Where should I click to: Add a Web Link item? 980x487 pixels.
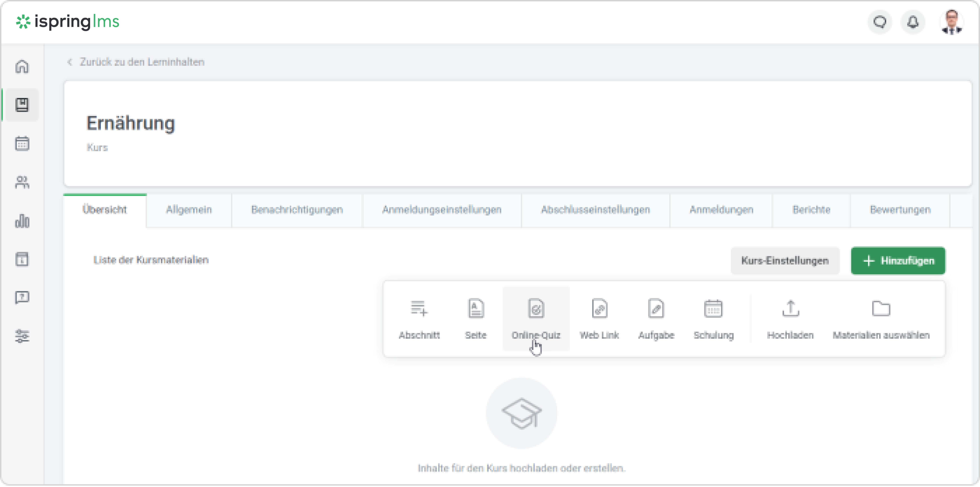pos(599,319)
